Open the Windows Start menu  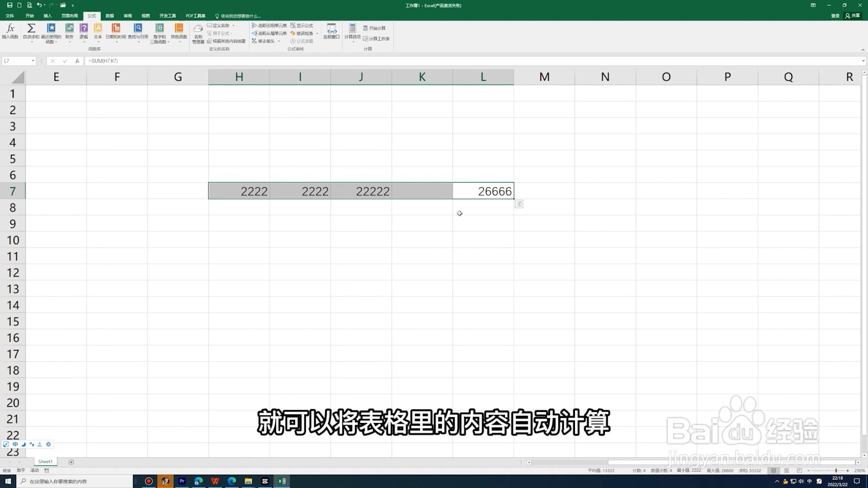click(8, 481)
